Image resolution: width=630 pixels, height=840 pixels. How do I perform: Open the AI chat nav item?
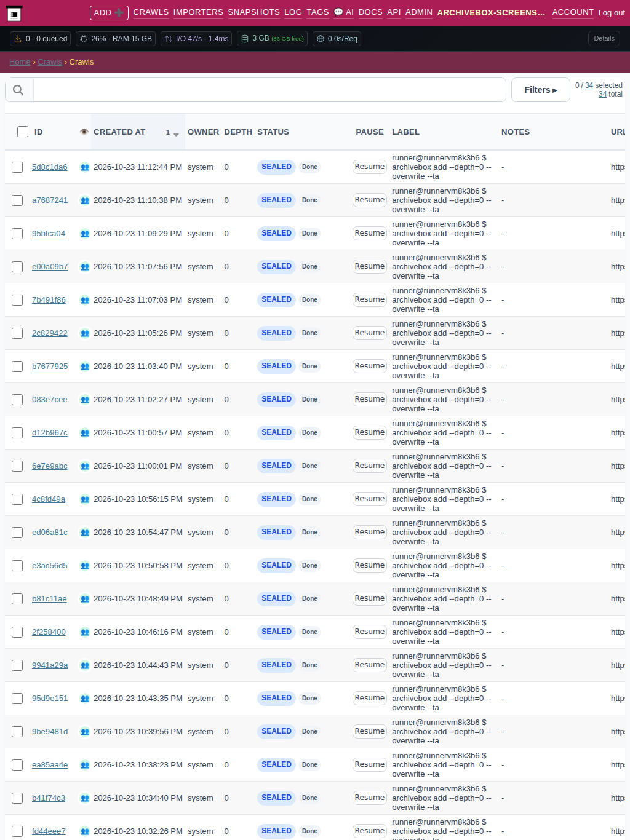click(343, 12)
